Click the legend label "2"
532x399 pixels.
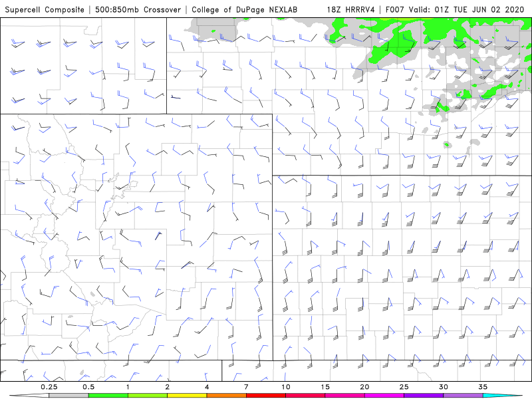[x=168, y=387]
